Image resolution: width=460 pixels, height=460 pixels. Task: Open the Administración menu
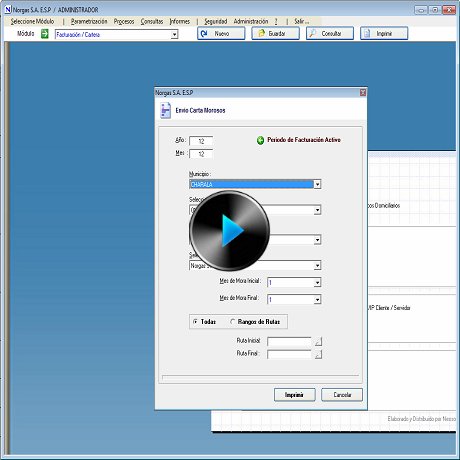click(251, 22)
